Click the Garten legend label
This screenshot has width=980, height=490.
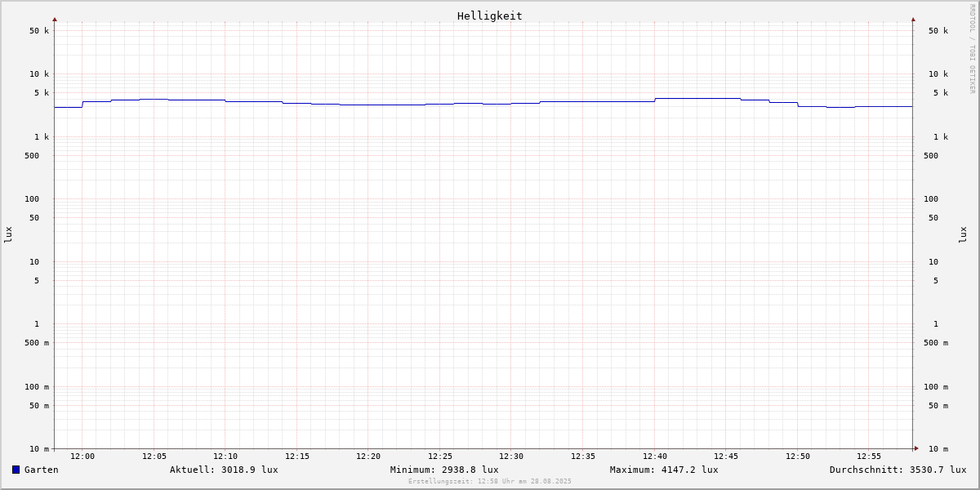click(x=42, y=470)
